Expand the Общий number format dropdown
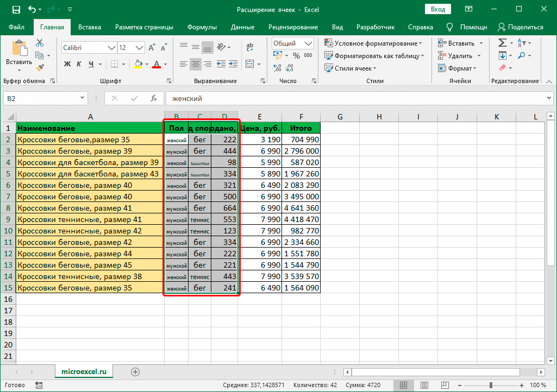557x392 pixels. coord(309,43)
